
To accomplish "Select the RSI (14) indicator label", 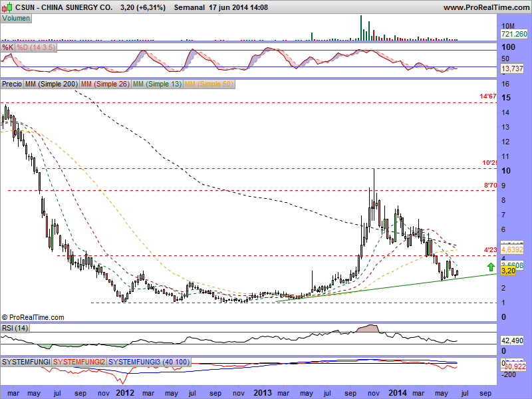I will coord(15,328).
